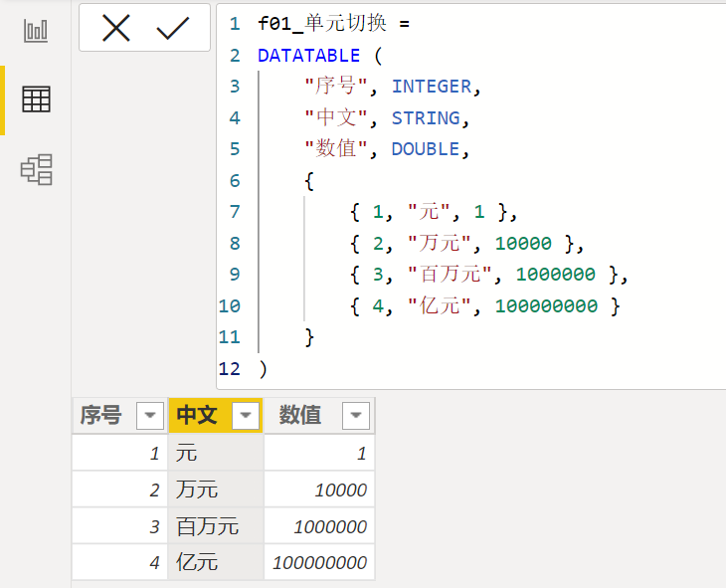Viewport: 726px width, 588px height.
Task: Commit the formula with the checkmark
Action: pyautogui.click(x=173, y=28)
